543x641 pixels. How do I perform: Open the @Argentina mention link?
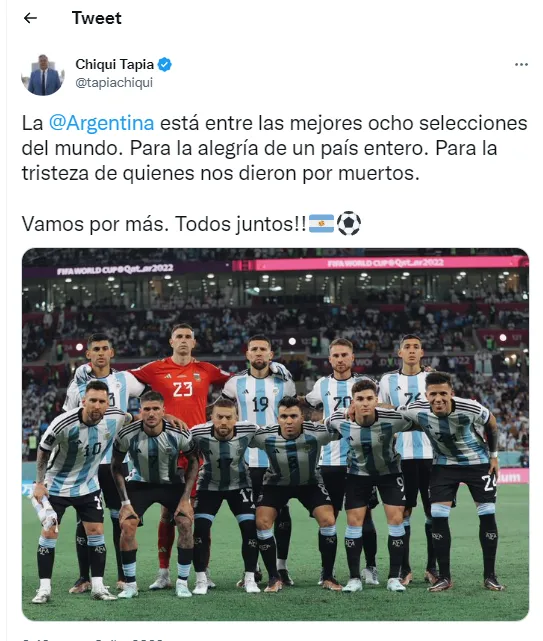click(101, 123)
